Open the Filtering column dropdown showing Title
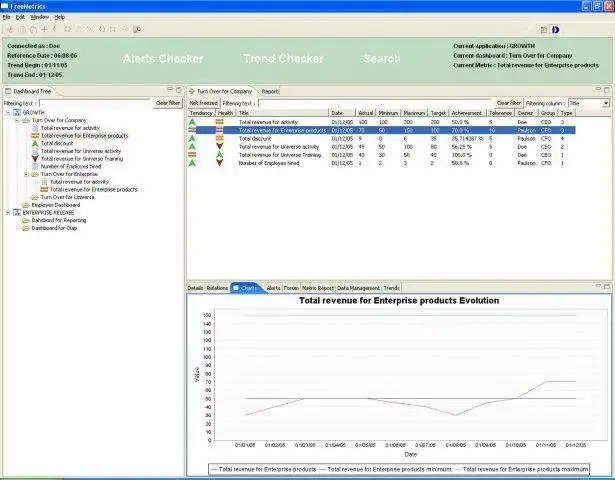615x480 pixels. point(606,104)
